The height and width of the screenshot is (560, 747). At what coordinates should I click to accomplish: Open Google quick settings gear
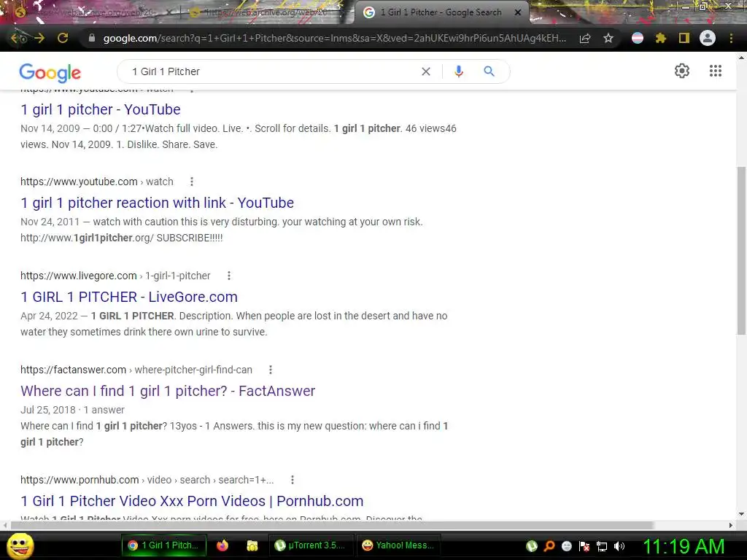click(682, 71)
